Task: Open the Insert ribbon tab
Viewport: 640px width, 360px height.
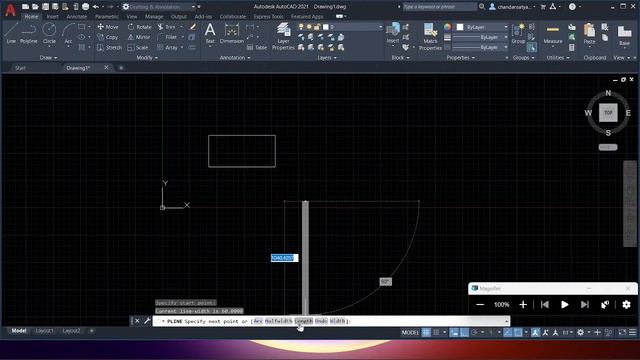Action: click(x=52, y=17)
